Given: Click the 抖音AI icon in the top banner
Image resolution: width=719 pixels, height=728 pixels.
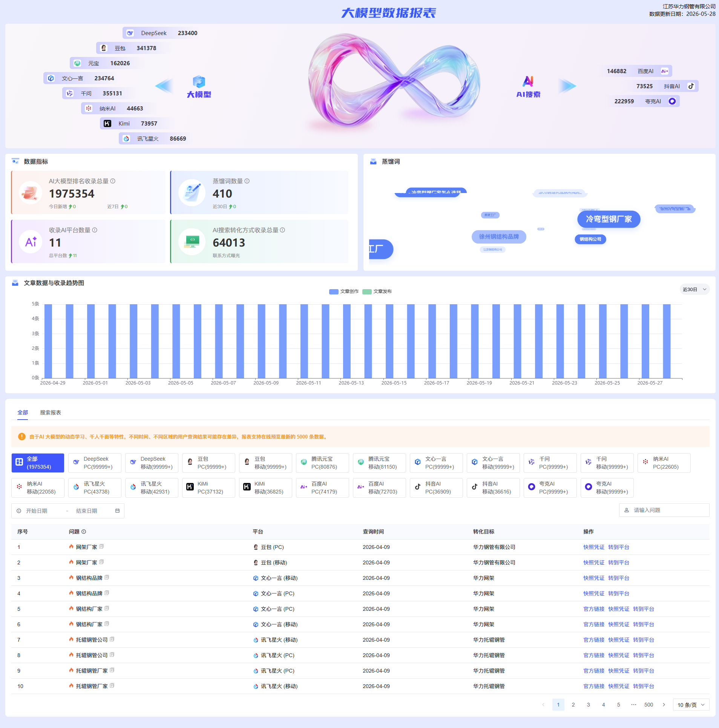Looking at the screenshot, I should point(691,86).
